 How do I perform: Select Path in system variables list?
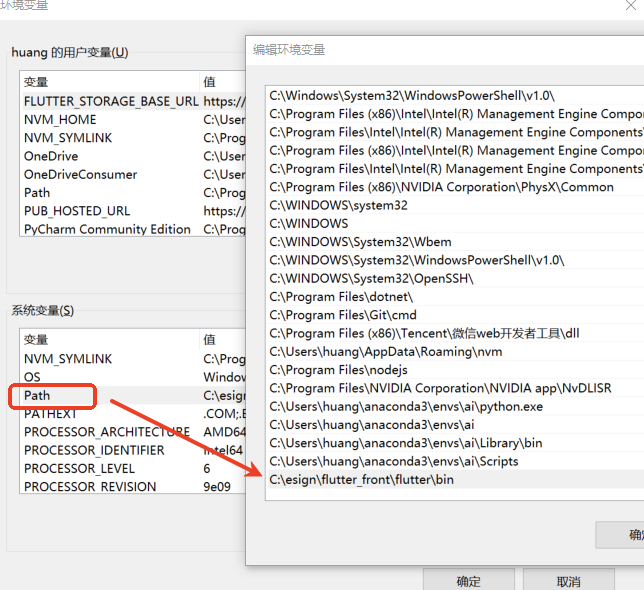point(133,395)
